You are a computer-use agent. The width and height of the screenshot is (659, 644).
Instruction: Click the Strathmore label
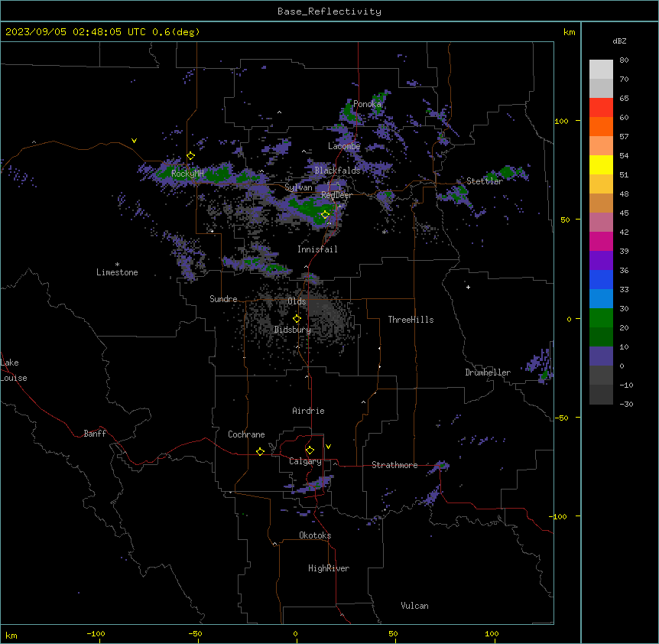coord(394,465)
